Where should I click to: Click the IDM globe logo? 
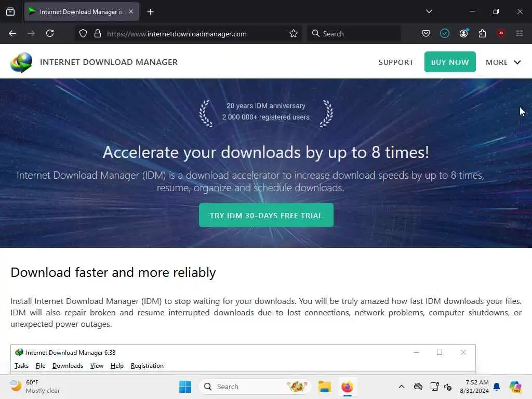point(21,62)
